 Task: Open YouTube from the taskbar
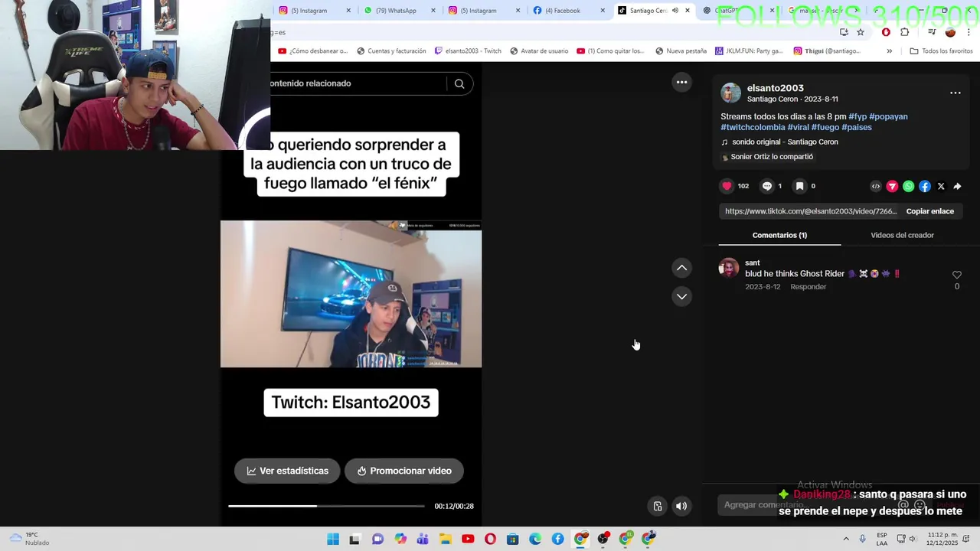tap(468, 540)
